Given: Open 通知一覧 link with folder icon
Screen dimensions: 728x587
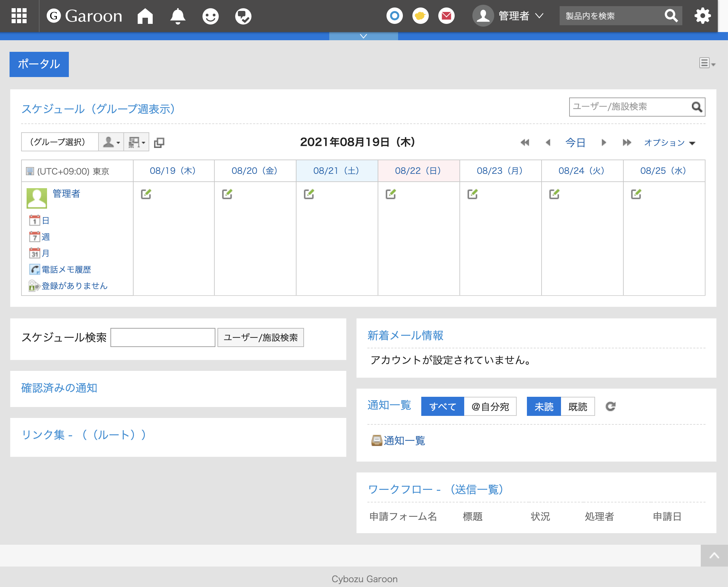Looking at the screenshot, I should 398,440.
